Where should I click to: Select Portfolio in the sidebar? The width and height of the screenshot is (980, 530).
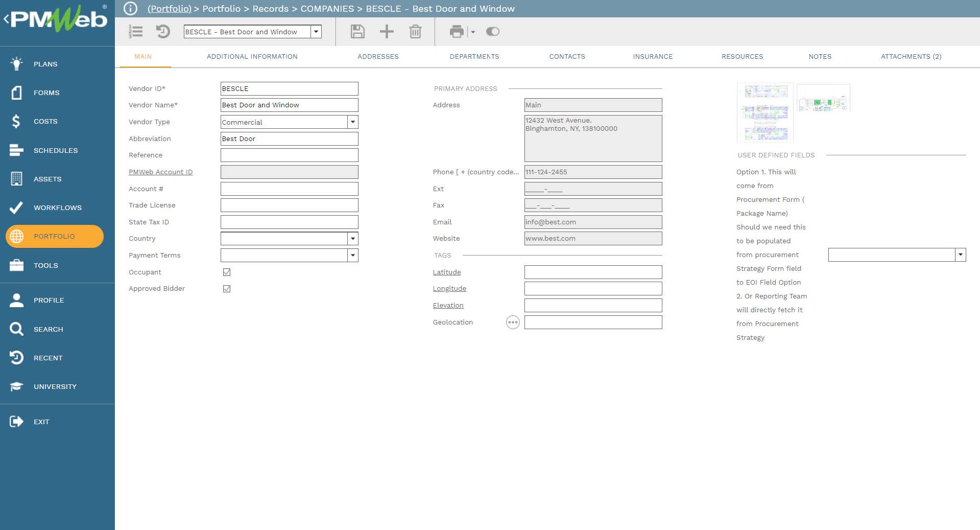click(55, 236)
